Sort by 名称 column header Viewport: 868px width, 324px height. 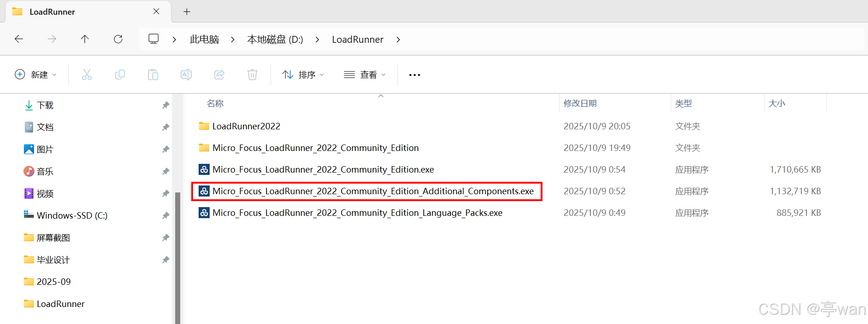(x=215, y=104)
